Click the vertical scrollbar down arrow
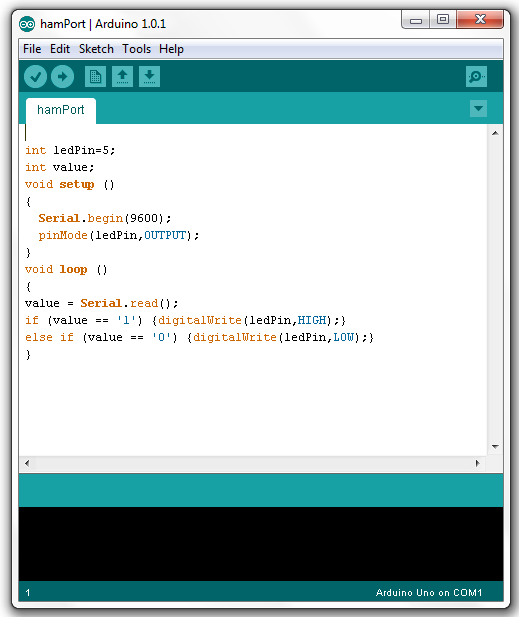The image size is (519, 617). coord(495,447)
